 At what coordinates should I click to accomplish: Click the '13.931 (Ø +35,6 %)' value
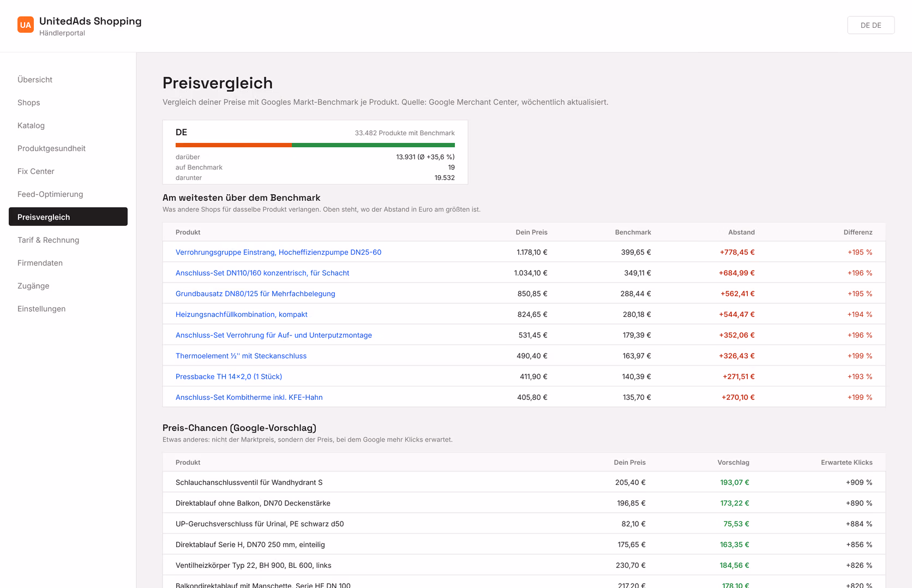point(425,157)
